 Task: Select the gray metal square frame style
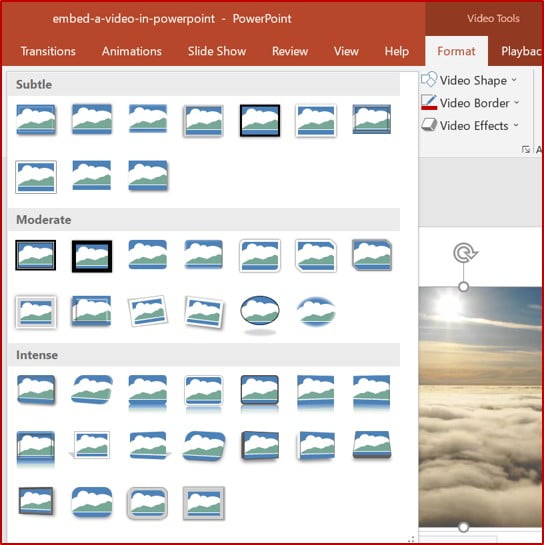pos(204,503)
